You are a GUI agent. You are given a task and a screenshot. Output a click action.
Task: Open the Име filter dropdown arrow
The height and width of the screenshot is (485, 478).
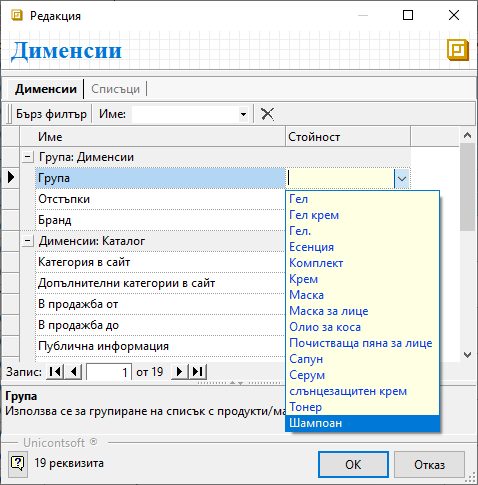tap(244, 114)
